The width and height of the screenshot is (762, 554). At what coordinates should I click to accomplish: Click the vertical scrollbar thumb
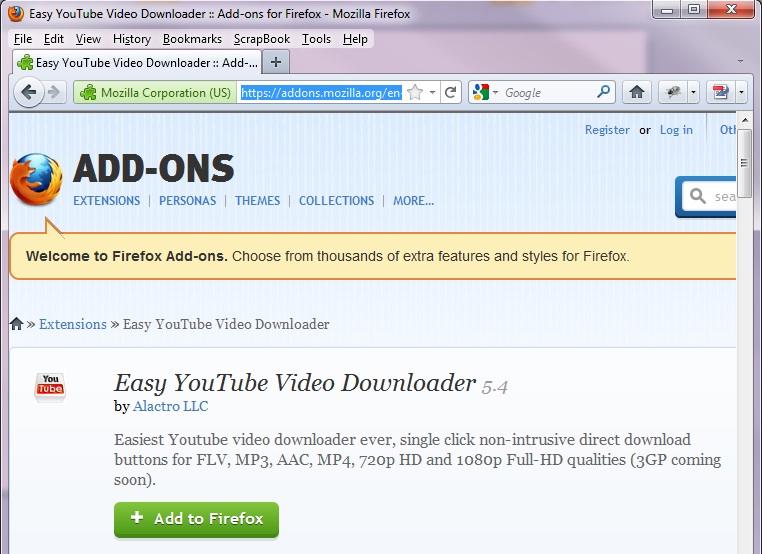(745, 163)
